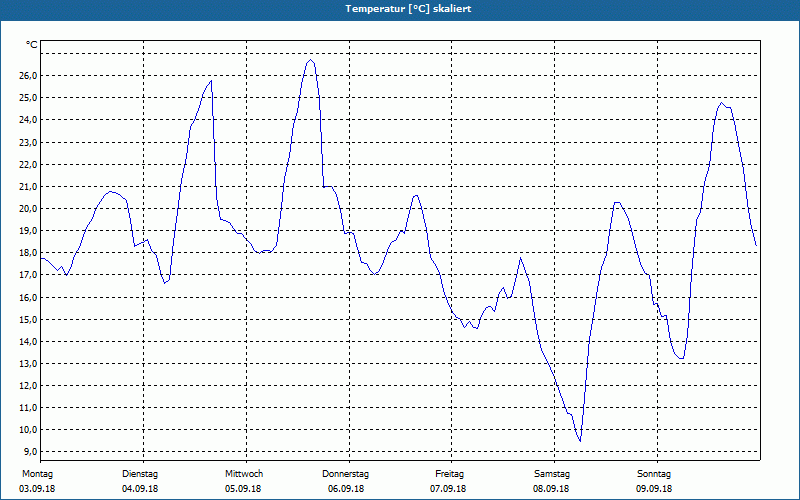Select the Montag day label
Screen dimensions: 800x500
(37, 474)
